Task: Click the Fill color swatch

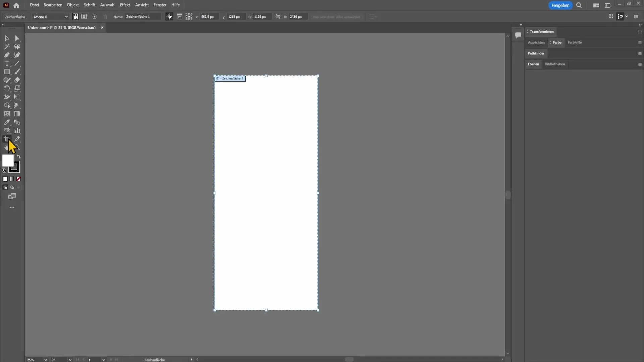Action: coord(8,161)
